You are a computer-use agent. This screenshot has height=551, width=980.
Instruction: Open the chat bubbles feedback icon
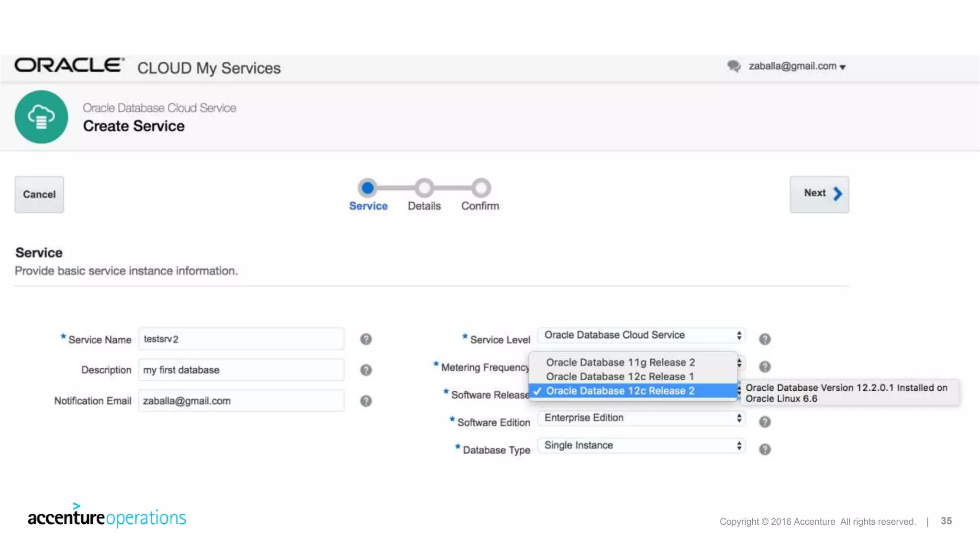pyautogui.click(x=734, y=66)
